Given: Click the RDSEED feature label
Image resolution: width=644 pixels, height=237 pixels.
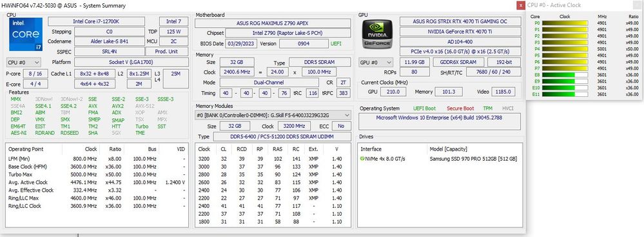Looking at the screenshot, I should point(70,133).
